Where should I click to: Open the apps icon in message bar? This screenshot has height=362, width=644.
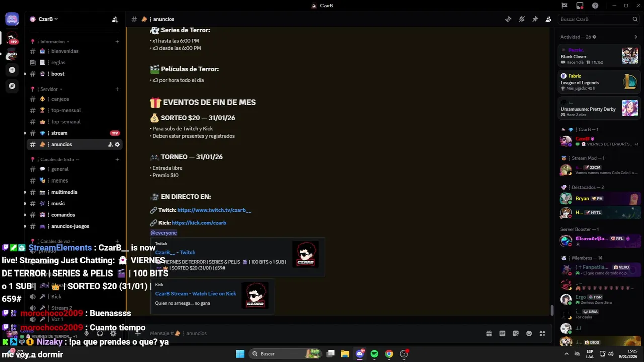(x=542, y=333)
